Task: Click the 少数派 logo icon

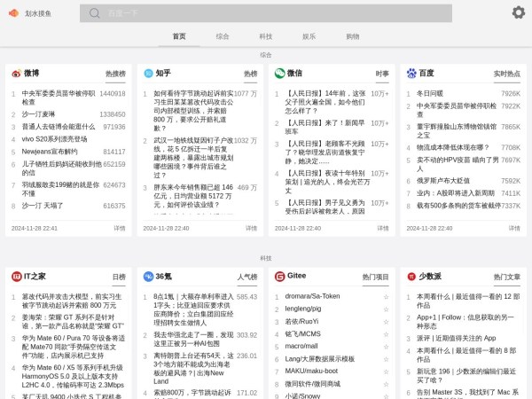Action: coord(411,277)
